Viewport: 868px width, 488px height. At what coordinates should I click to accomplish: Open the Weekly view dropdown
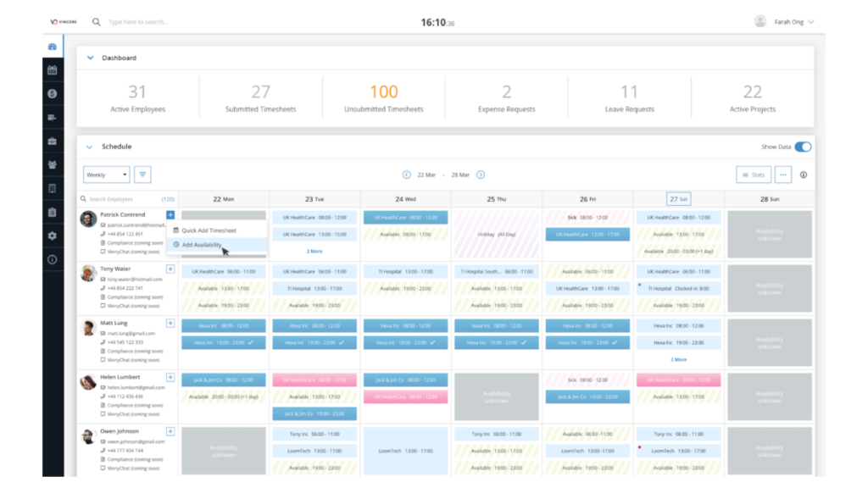click(x=106, y=175)
